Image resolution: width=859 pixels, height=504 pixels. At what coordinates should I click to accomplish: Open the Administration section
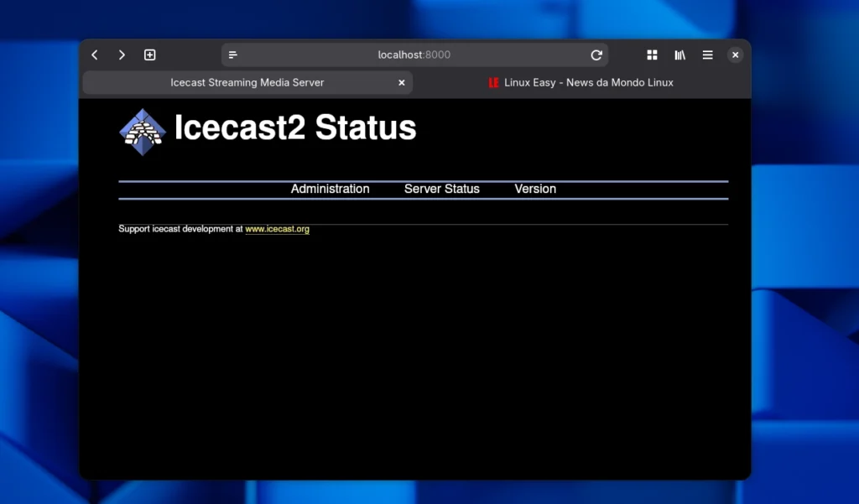330,189
